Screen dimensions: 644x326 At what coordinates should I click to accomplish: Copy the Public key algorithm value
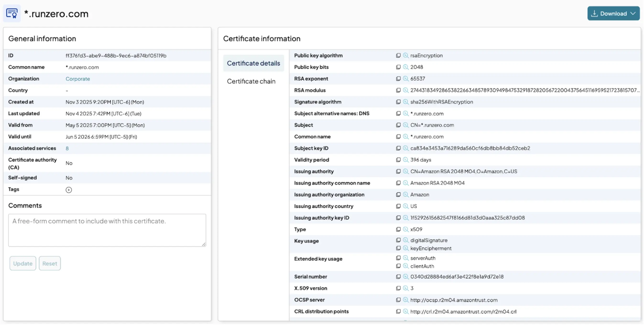[x=398, y=55]
